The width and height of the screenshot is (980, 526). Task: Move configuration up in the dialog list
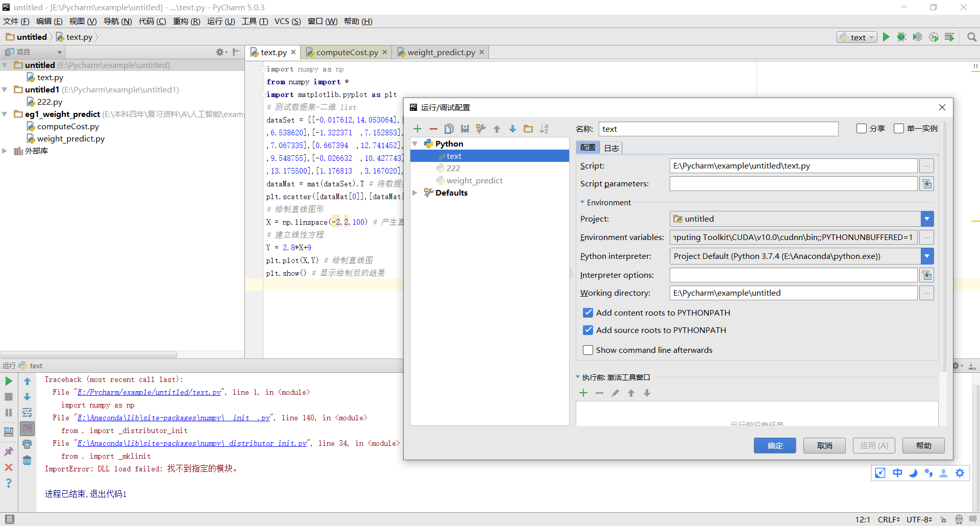tap(497, 129)
